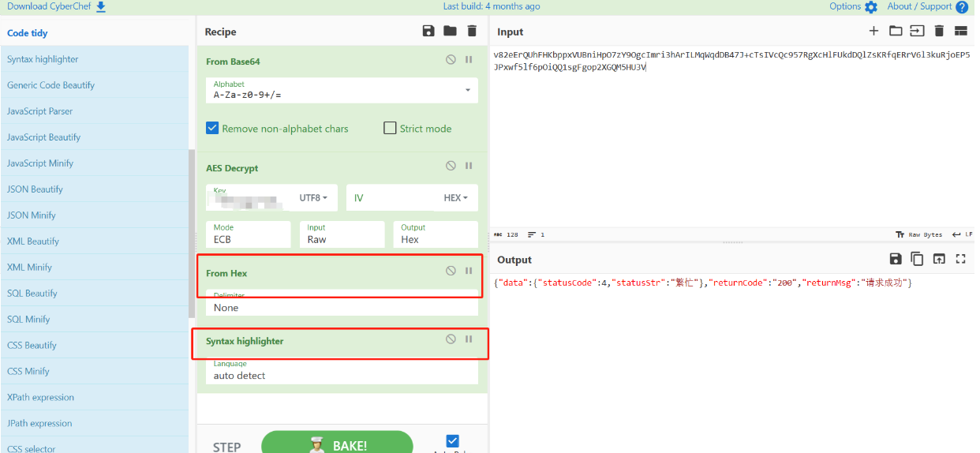This screenshot has width=980, height=453.
Task: Open About / Support link
Action: pyautogui.click(x=919, y=6)
